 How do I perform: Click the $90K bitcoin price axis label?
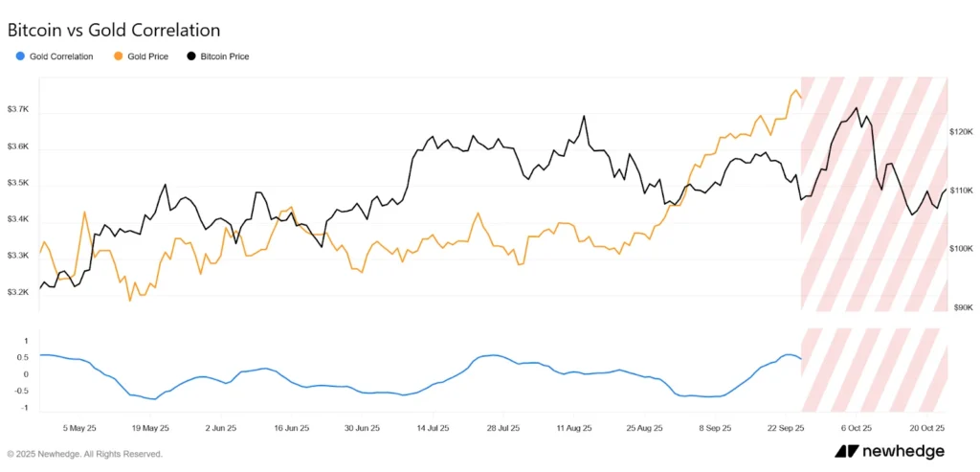(x=961, y=307)
